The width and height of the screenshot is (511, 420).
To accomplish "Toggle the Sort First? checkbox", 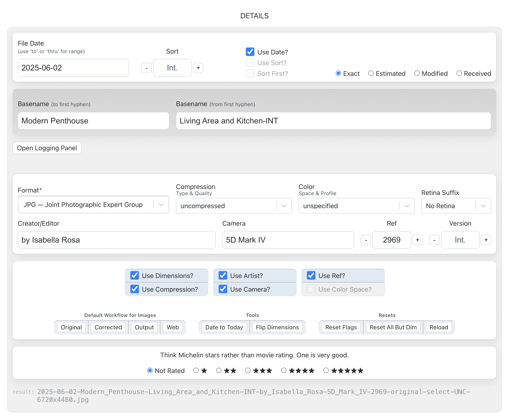I will click(250, 73).
